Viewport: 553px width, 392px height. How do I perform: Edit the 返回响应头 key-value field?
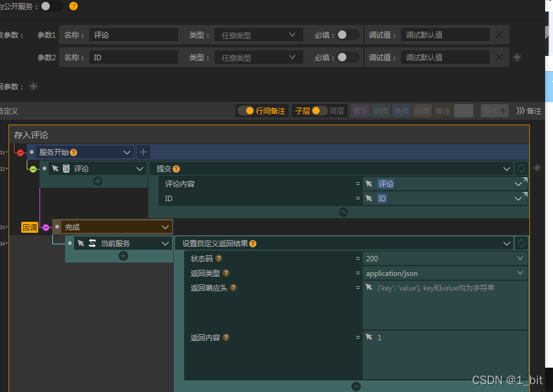tap(445, 305)
